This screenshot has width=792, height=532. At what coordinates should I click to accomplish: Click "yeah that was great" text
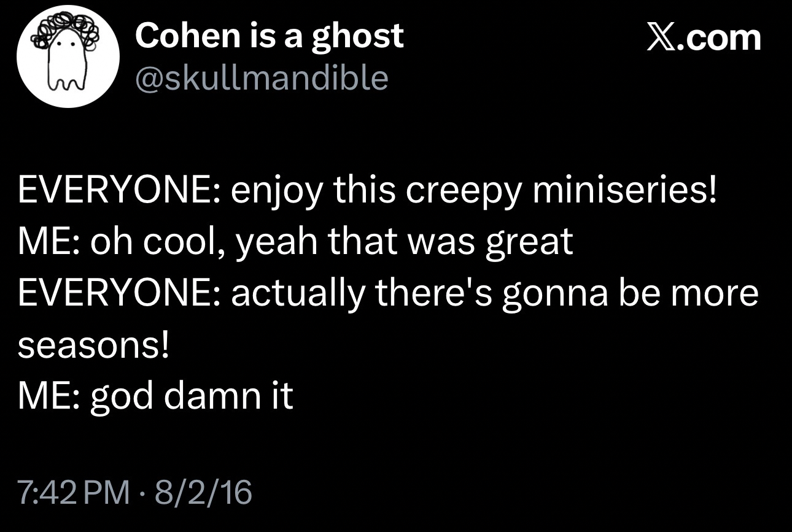point(405,242)
